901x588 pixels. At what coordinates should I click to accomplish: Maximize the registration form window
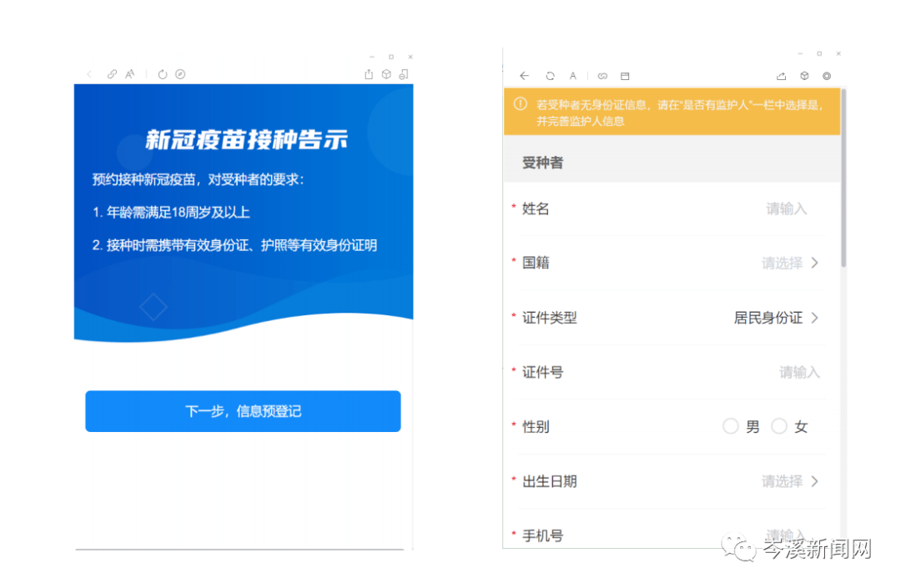pyautogui.click(x=819, y=53)
